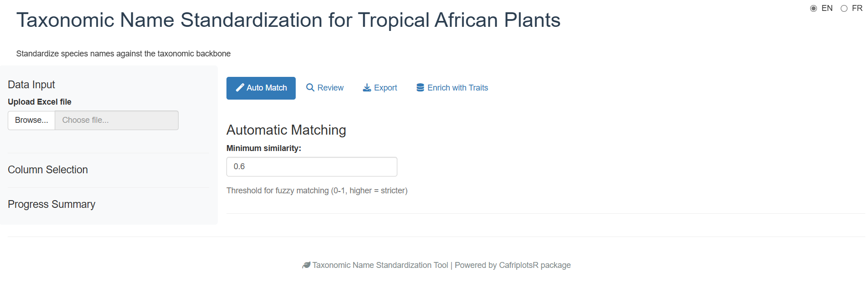Click the Data Input section heading

[31, 85]
